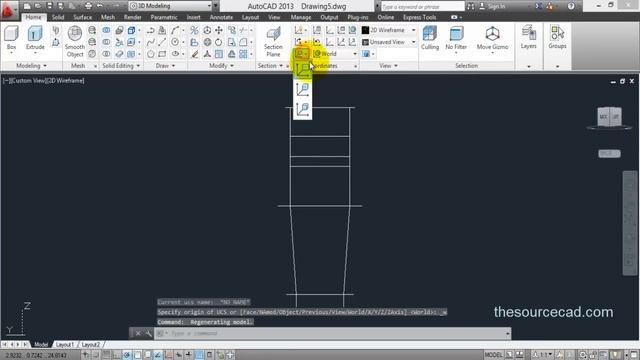Activate the Section Plane tool
Image resolution: width=640 pixels, height=360 pixels.
[x=273, y=42]
